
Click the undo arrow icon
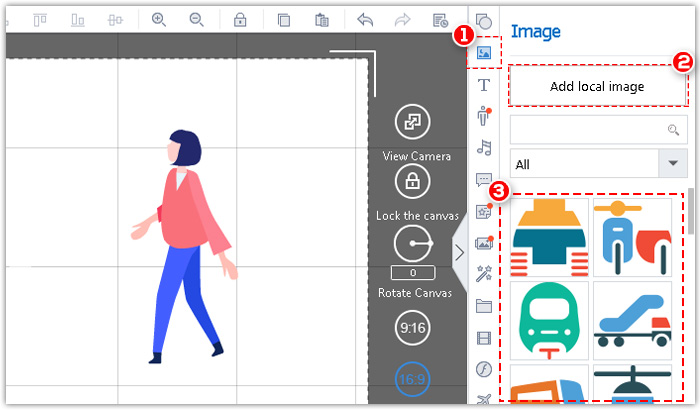coord(365,20)
